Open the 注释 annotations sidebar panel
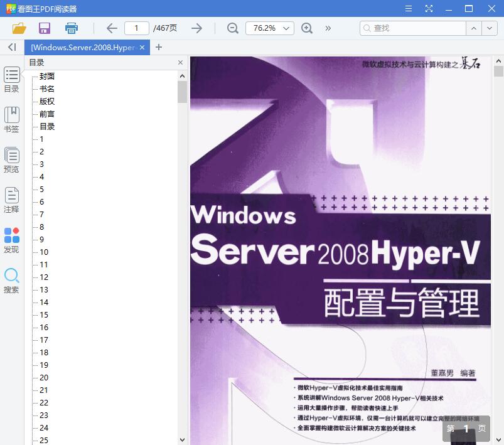Viewport: 504px width, 445px height. [x=11, y=200]
